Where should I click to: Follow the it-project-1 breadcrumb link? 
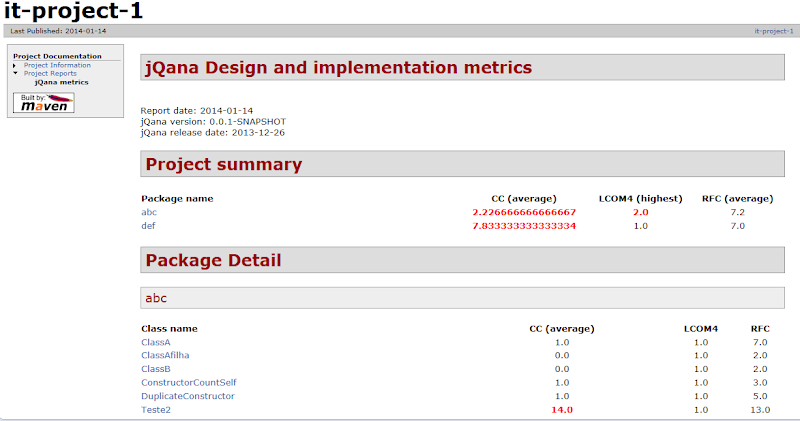pos(774,31)
